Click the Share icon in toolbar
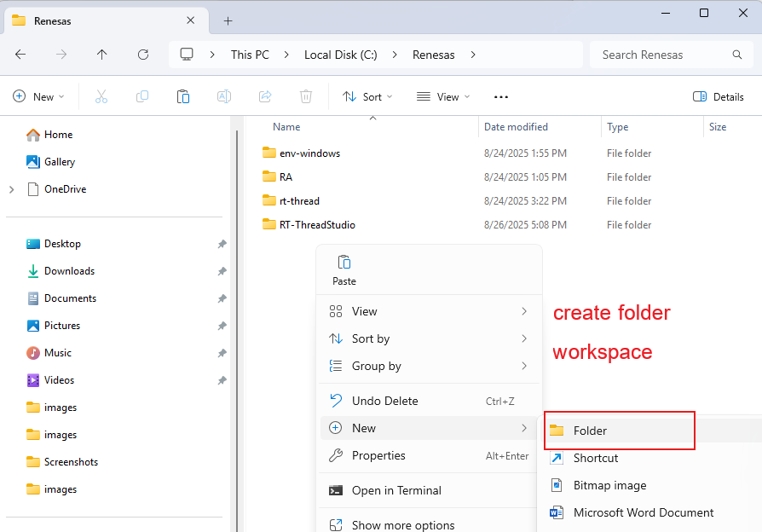The image size is (762, 532). 265,96
